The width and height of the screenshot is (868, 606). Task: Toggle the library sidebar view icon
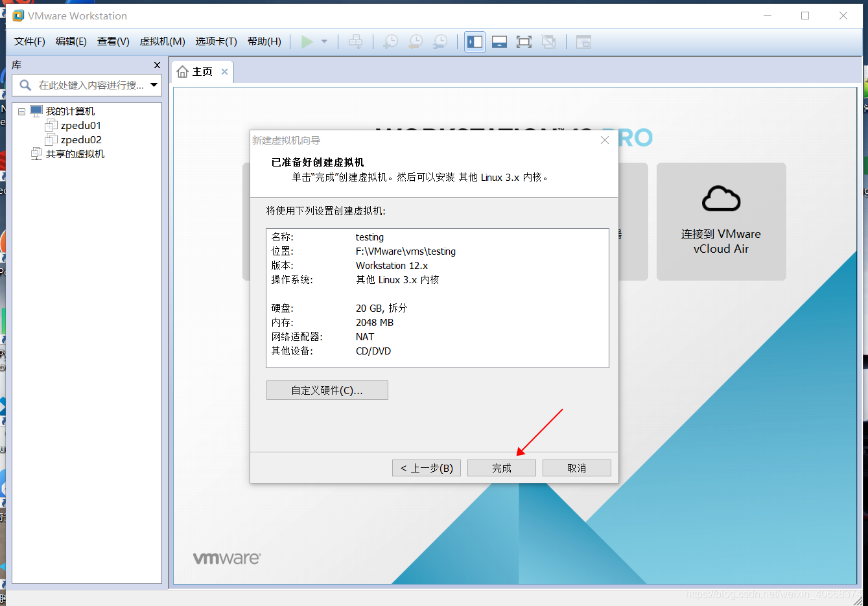pyautogui.click(x=475, y=41)
